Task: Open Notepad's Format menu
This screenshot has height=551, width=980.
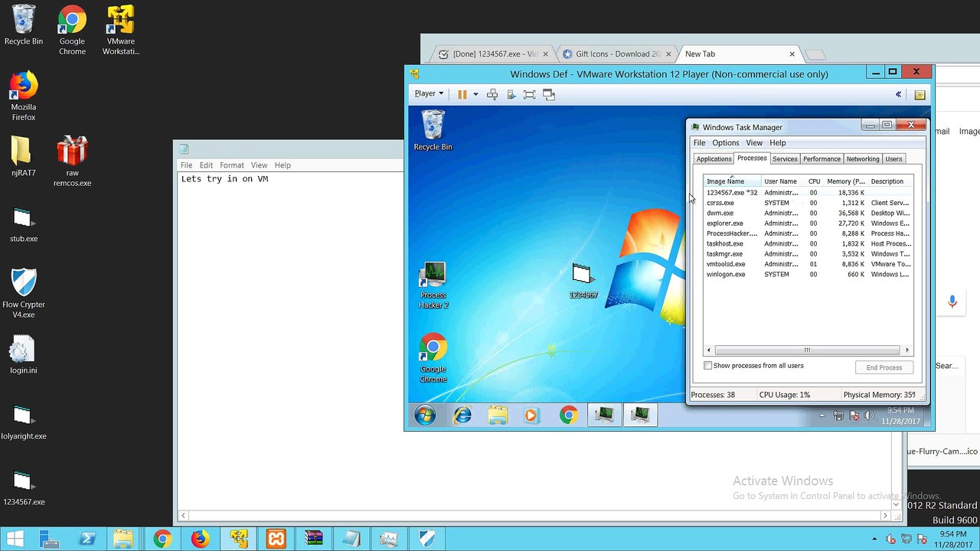Action: (232, 165)
